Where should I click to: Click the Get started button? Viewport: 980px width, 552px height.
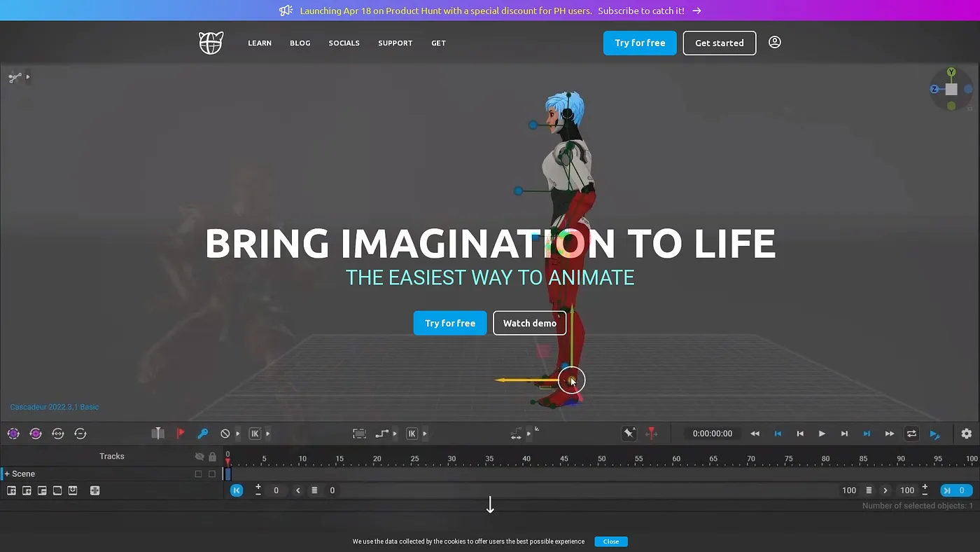pos(720,43)
